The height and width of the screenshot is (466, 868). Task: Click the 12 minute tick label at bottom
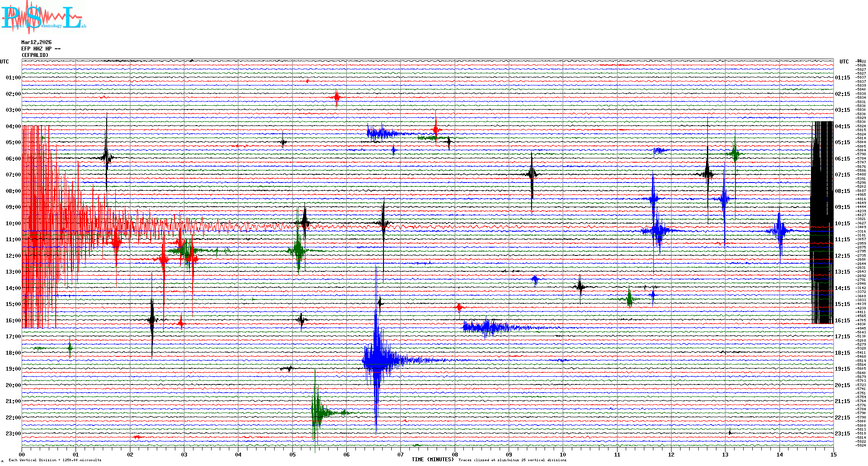[671, 455]
